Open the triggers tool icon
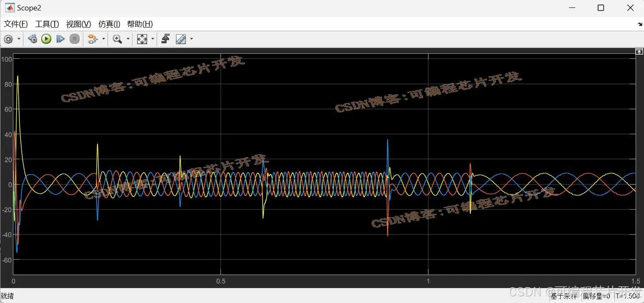The width and height of the screenshot is (644, 303). [166, 39]
